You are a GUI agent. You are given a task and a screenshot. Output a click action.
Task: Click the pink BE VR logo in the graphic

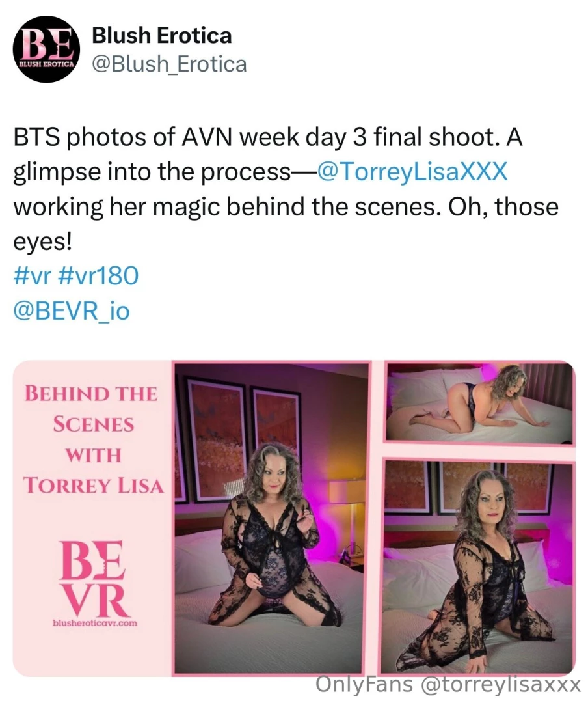click(x=94, y=578)
